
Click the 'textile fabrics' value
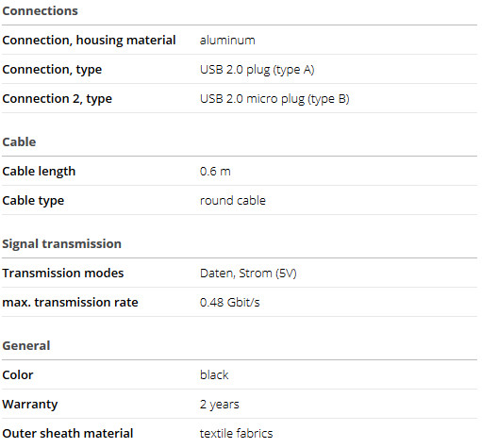[237, 434]
